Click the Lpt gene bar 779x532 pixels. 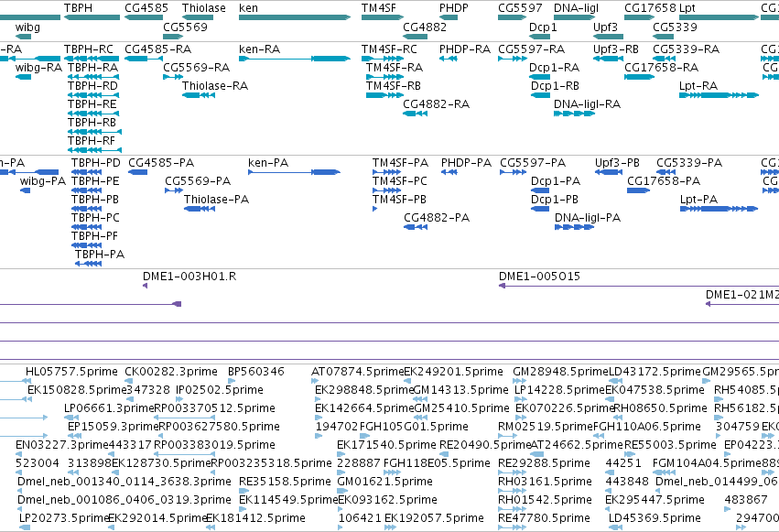click(x=719, y=17)
